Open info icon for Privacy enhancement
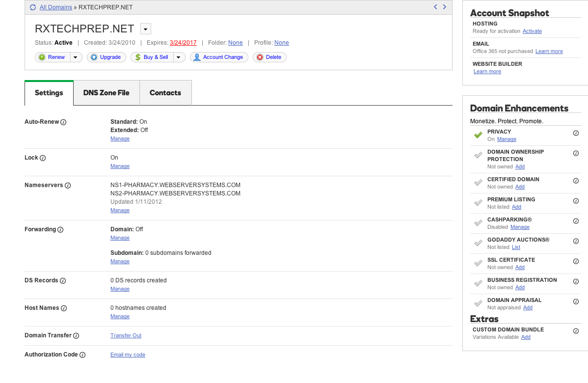Screen dimensions: 588x383 coord(576,133)
